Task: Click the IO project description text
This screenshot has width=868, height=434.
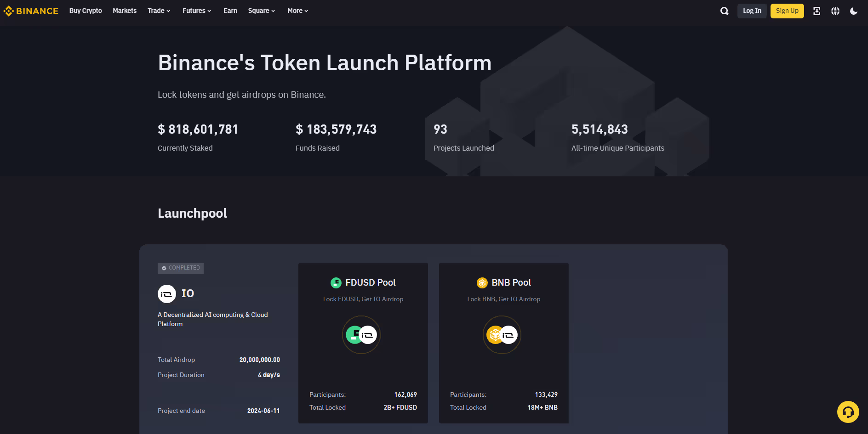Action: (213, 319)
